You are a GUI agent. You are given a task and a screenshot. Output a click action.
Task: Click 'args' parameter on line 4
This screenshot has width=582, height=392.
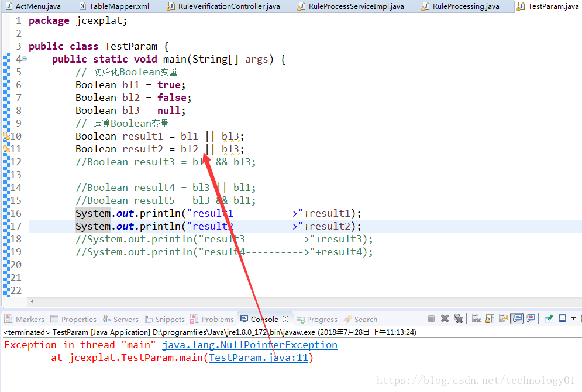(256, 60)
